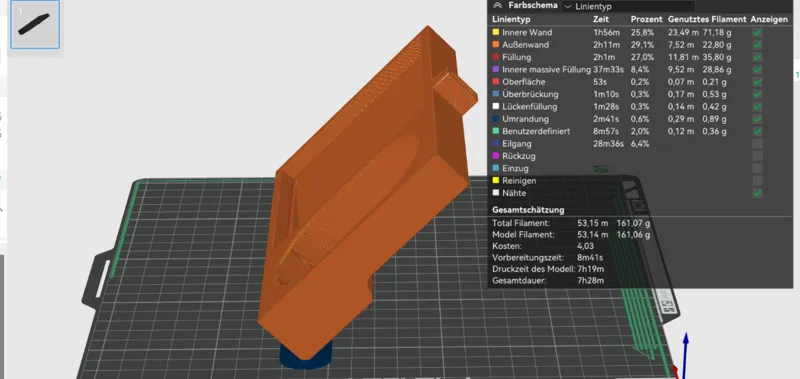This screenshot has height=379, width=800.
Task: Uncheck the Umrandung display checkbox
Action: pyautogui.click(x=758, y=119)
